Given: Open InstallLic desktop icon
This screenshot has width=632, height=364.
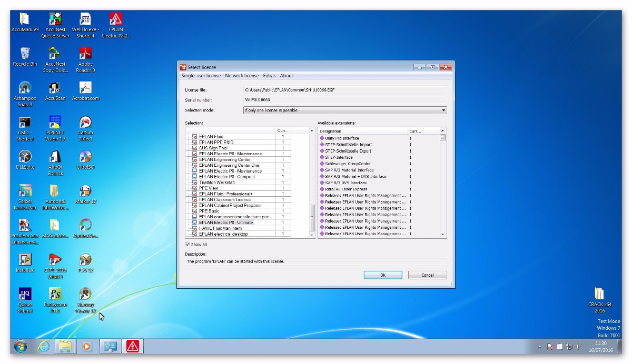Looking at the screenshot, I should [25, 263].
